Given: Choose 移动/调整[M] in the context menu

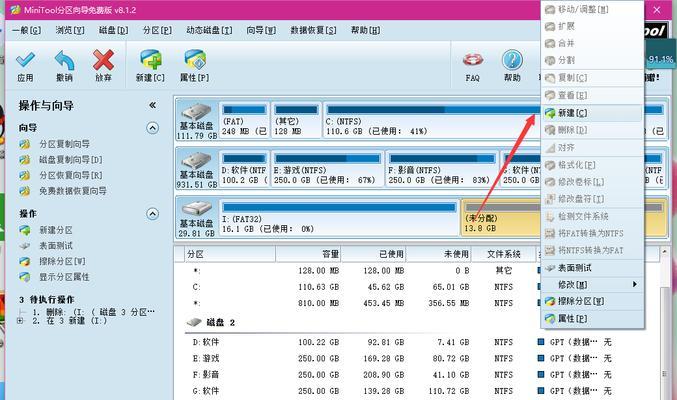Looking at the screenshot, I should [592, 10].
